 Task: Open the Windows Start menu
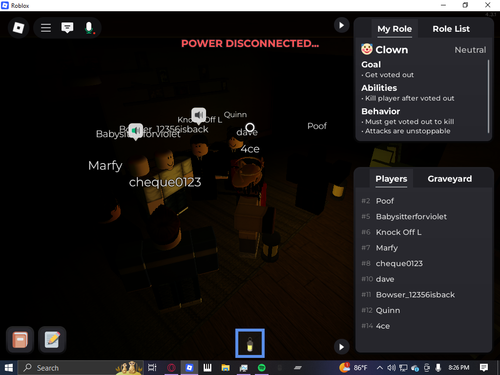click(9, 368)
